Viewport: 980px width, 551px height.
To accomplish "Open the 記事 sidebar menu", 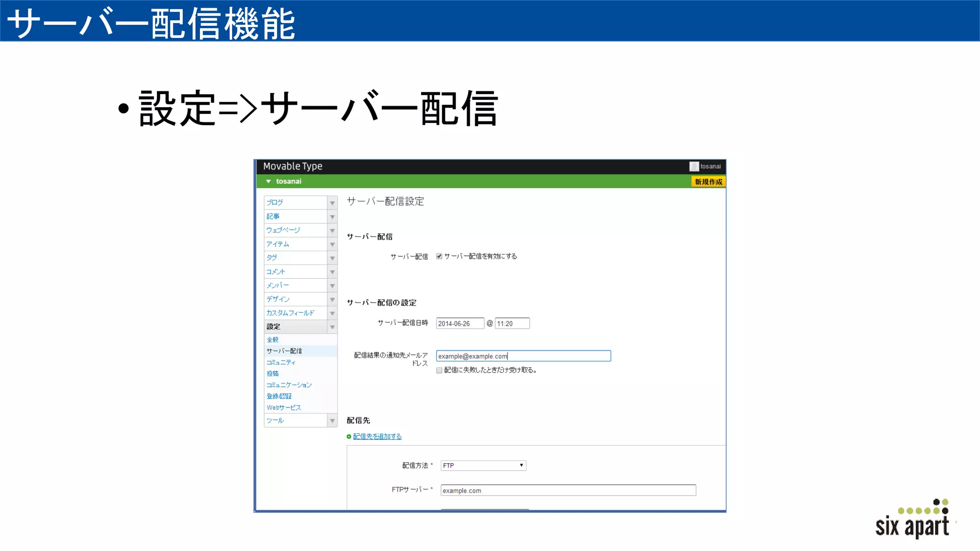I will pyautogui.click(x=296, y=217).
